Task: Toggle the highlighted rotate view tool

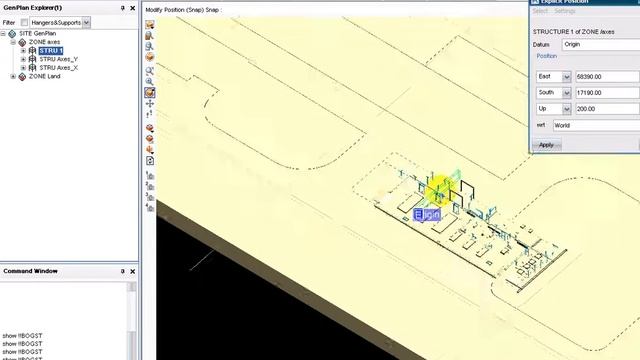Action: [150, 93]
